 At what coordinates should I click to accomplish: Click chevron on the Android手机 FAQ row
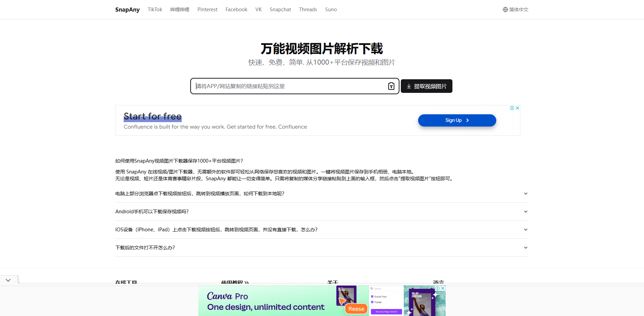(525, 212)
